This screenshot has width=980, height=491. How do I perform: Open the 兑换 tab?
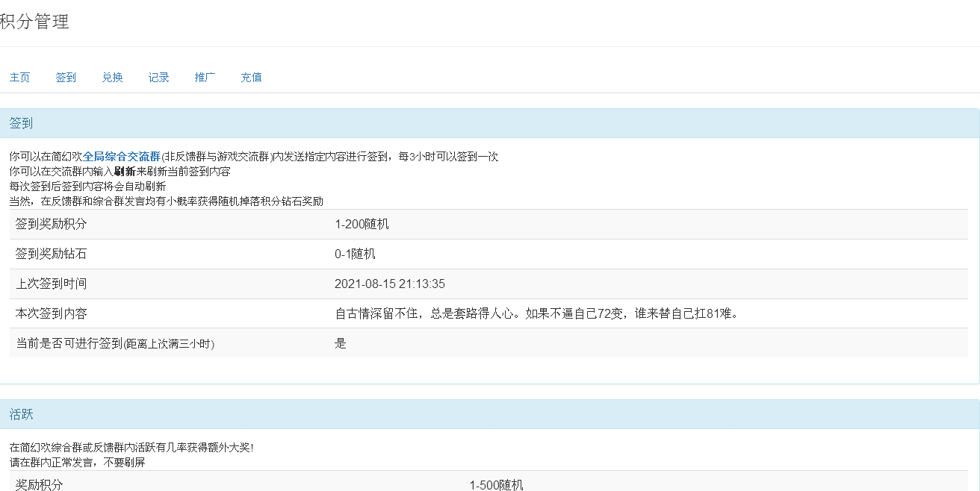(113, 78)
